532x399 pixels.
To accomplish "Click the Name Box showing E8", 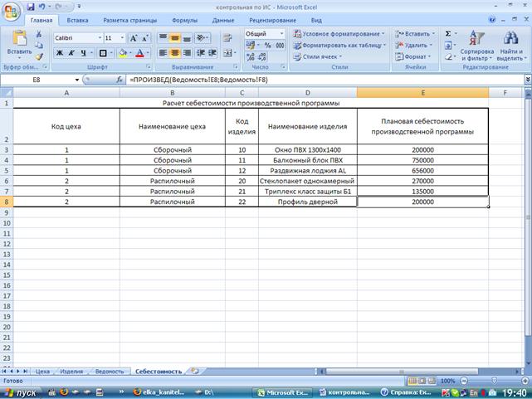I will click(37, 80).
